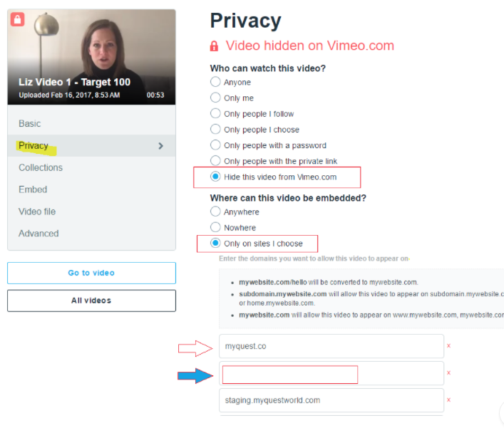Select the Anyone radio option
504x433 pixels.
(x=215, y=82)
